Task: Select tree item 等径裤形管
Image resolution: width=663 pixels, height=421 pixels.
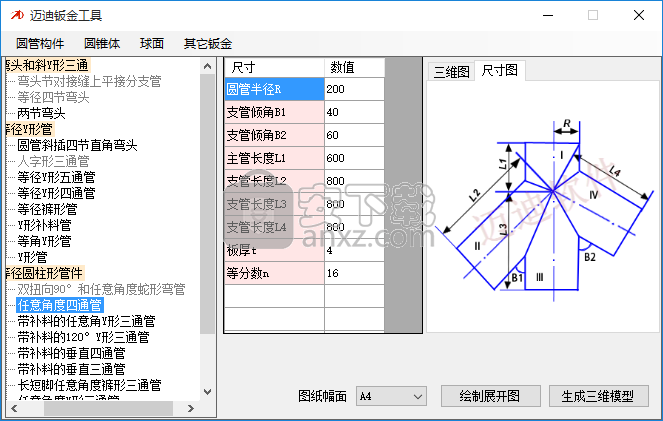Action: click(x=47, y=209)
